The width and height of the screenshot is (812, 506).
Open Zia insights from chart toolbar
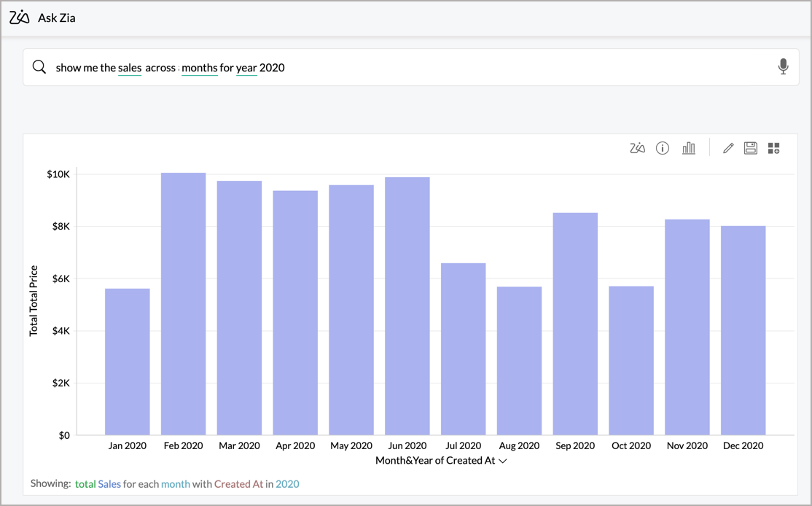(x=637, y=149)
